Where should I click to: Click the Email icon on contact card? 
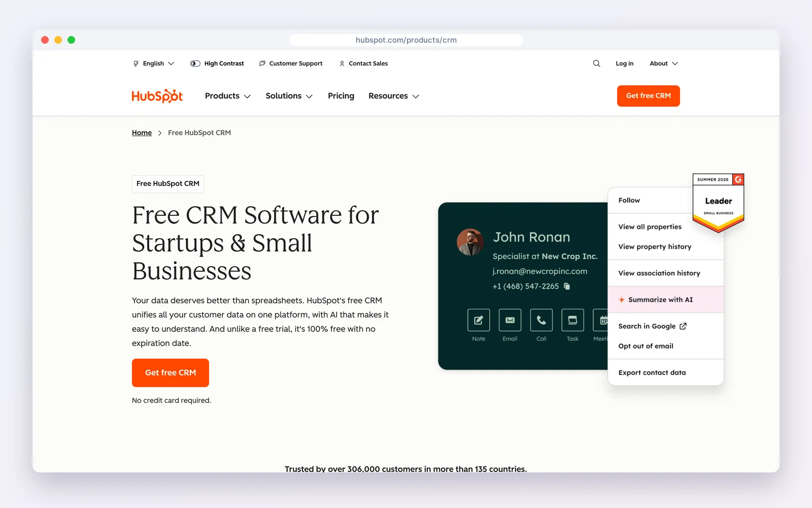pyautogui.click(x=510, y=320)
